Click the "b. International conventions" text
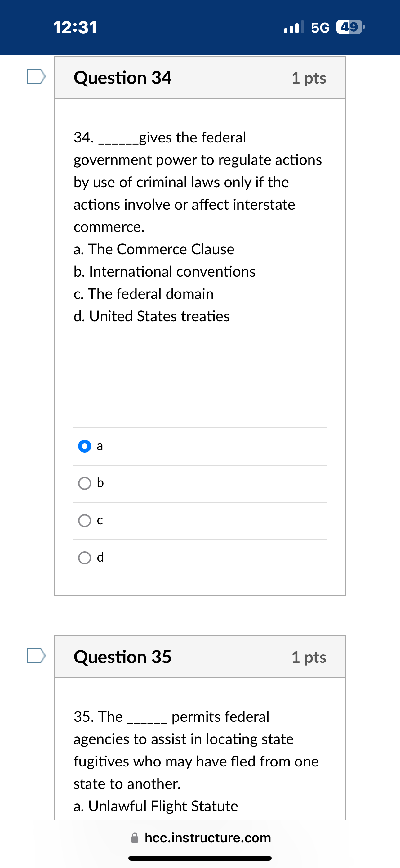The width and height of the screenshot is (400, 868). point(165,272)
